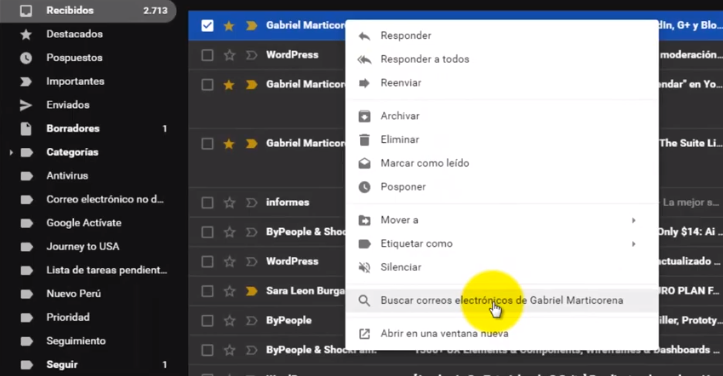Toggle importance marker on Sara Leon Burga email
723x376 pixels.
point(251,291)
